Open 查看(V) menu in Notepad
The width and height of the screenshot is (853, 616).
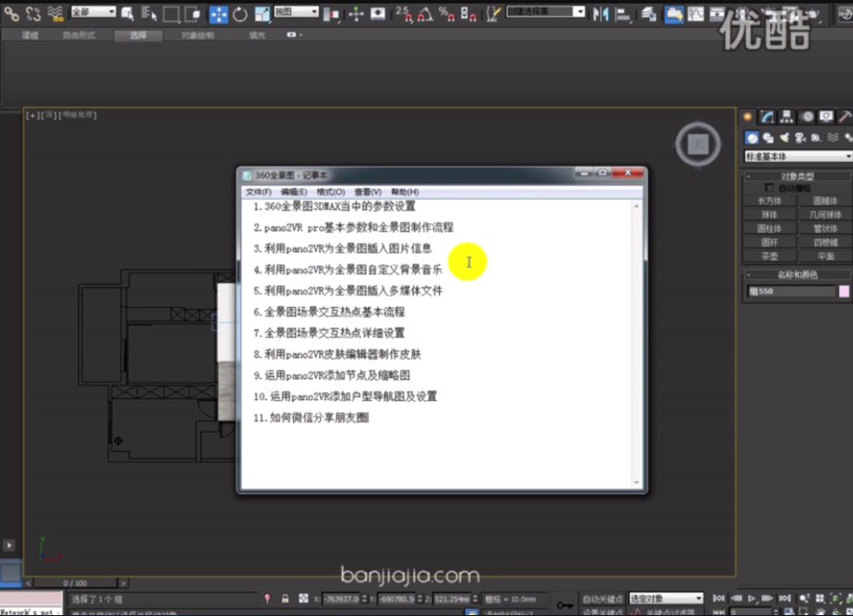[x=367, y=192]
